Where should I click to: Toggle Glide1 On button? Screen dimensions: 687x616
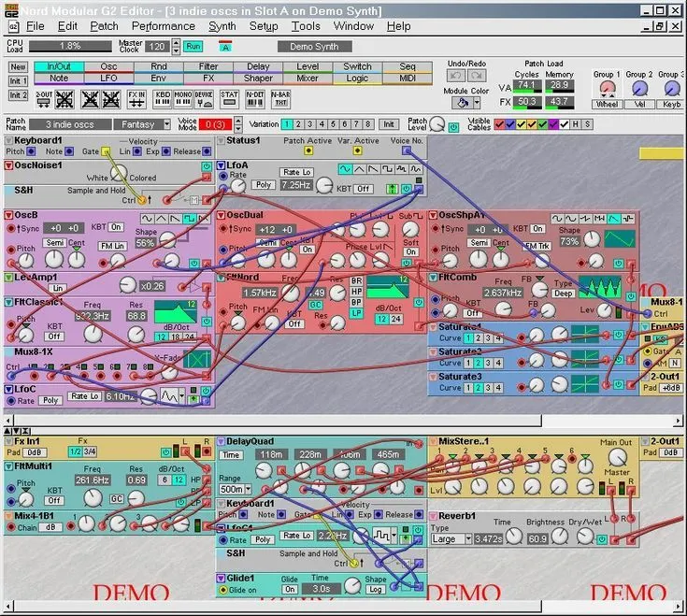tap(290, 590)
